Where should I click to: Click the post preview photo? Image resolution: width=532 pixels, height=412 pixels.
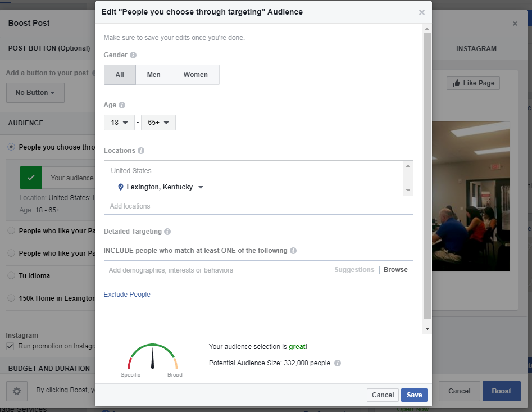pos(471,197)
